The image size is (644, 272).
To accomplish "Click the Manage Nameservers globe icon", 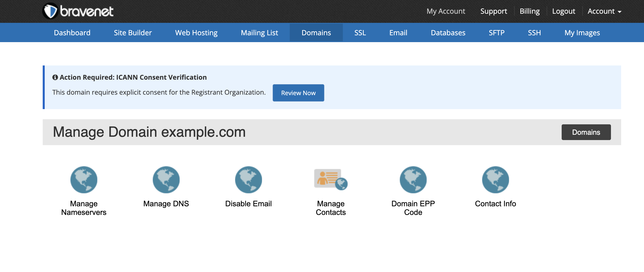I will pos(84,180).
